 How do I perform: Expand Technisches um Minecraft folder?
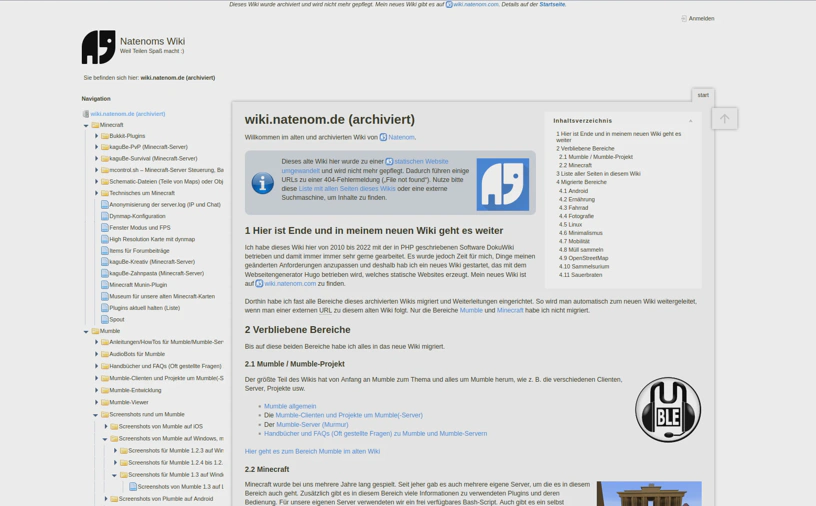tap(96, 193)
